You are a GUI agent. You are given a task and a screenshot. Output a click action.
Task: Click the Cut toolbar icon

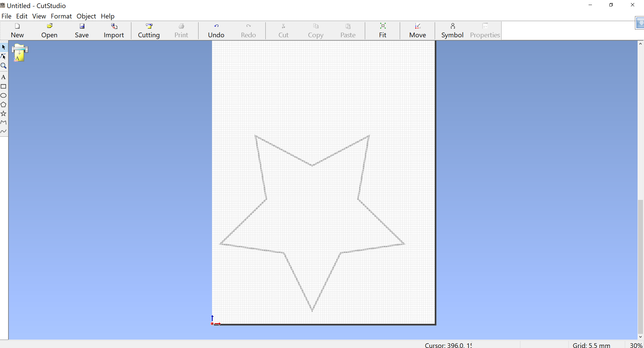coord(283,31)
